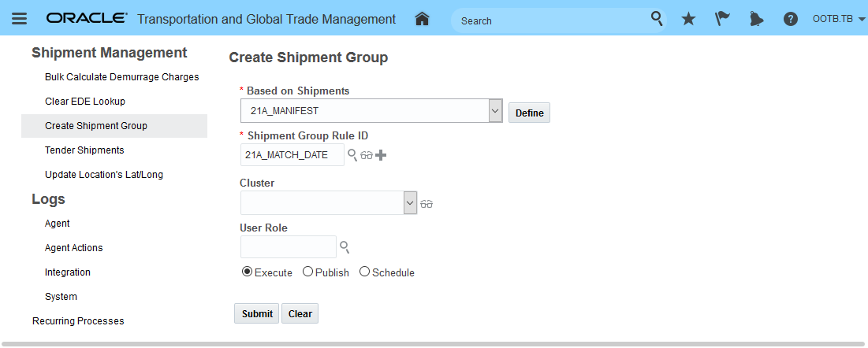Add a new Shipment Group Rule ID

point(381,155)
